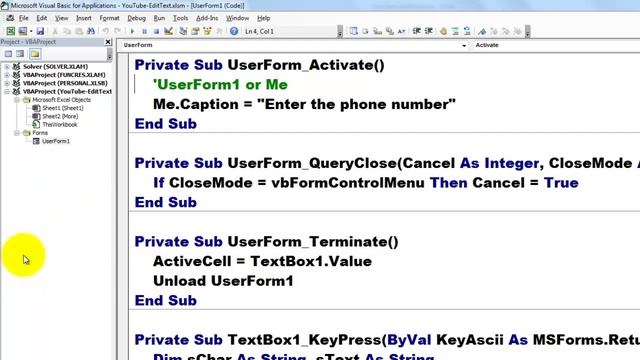Select UserForm1 under Forms
This screenshot has height=360, width=640.
(x=56, y=141)
